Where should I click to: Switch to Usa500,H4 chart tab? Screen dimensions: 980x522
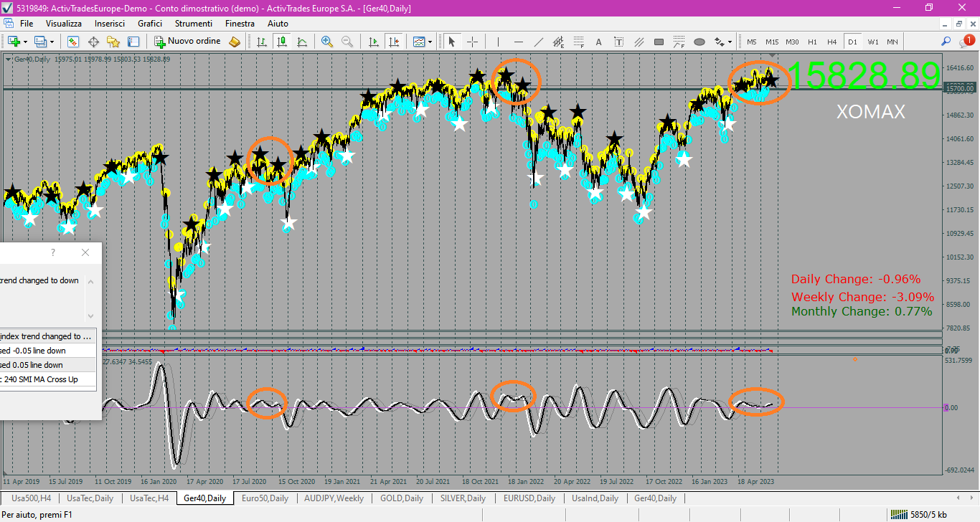pyautogui.click(x=29, y=498)
